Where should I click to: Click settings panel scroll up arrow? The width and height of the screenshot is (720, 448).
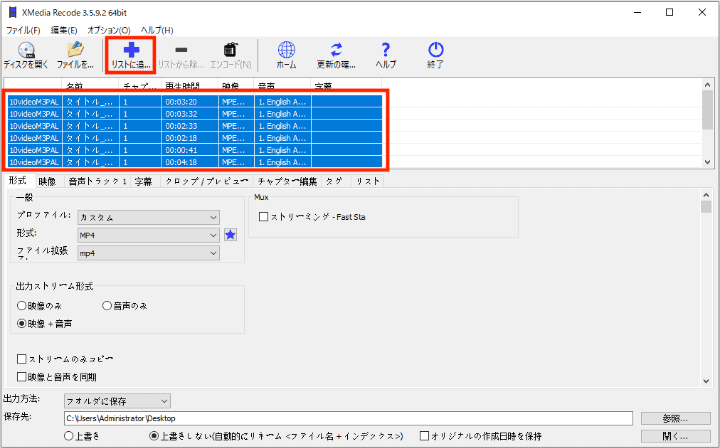706,195
